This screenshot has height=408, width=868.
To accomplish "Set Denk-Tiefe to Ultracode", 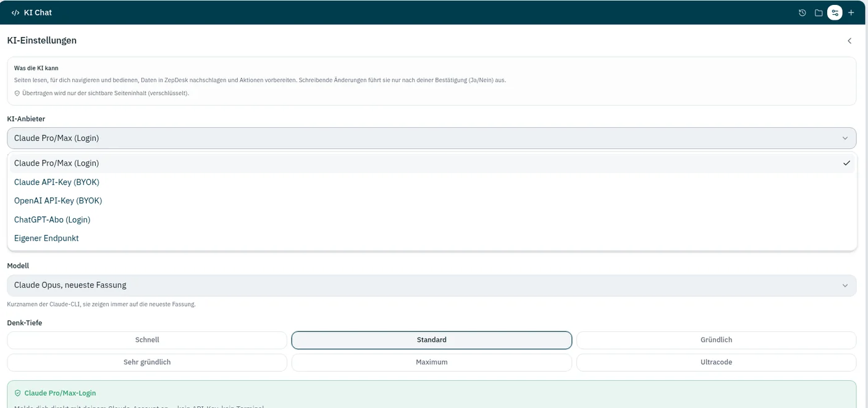I will tap(717, 362).
